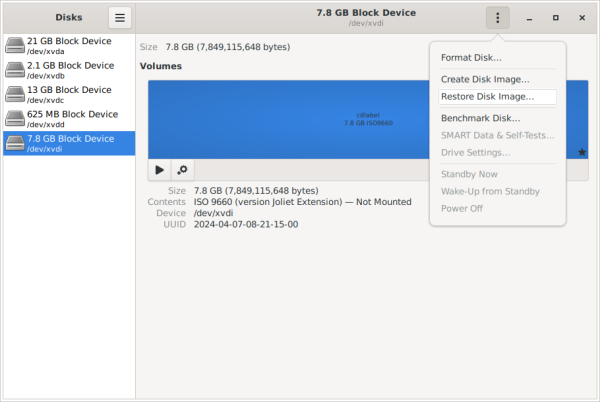Click the blue cdlabel volume block

[300, 118]
